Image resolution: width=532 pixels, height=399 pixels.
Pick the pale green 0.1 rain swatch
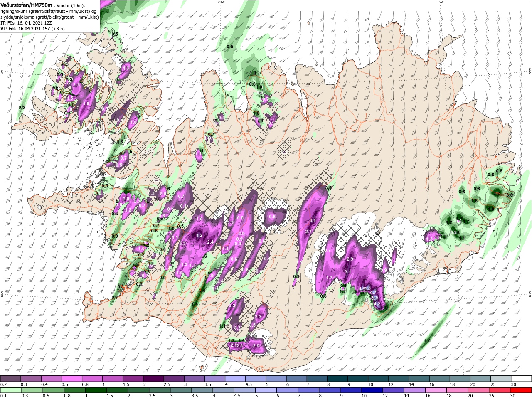(10, 390)
